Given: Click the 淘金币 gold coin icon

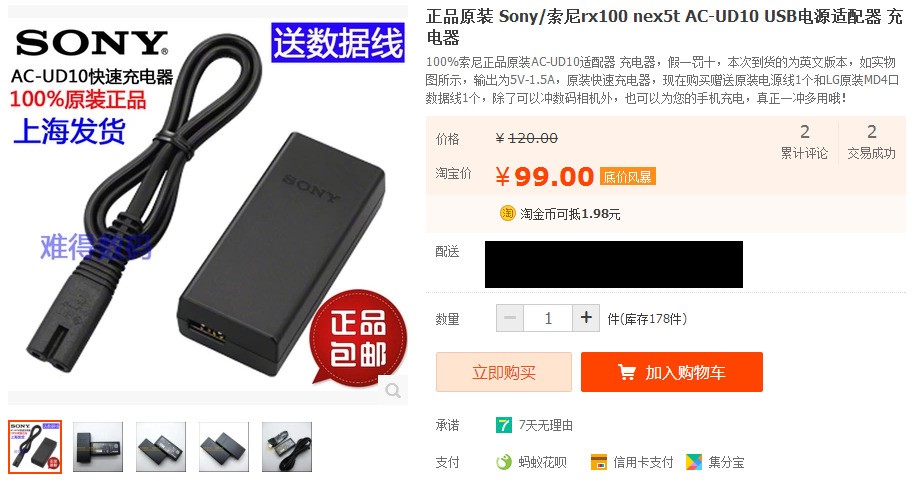Looking at the screenshot, I should (507, 213).
